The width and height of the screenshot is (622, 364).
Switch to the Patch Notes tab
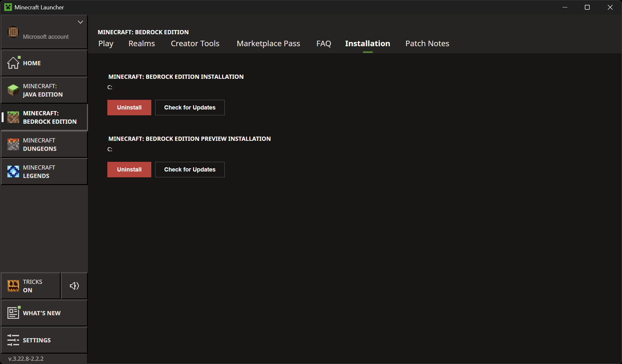(427, 43)
